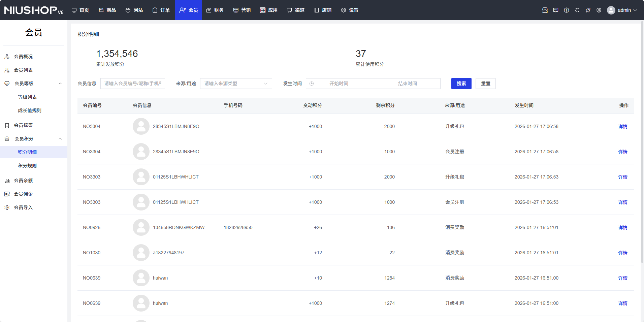Click avatar of member NO0926
644x322 pixels.
(x=141, y=227)
